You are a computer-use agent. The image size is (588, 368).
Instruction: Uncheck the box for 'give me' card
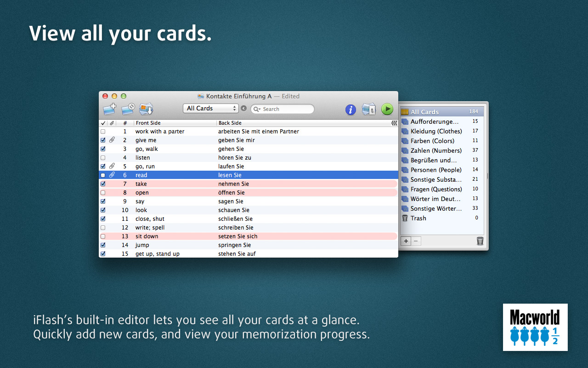[103, 140]
